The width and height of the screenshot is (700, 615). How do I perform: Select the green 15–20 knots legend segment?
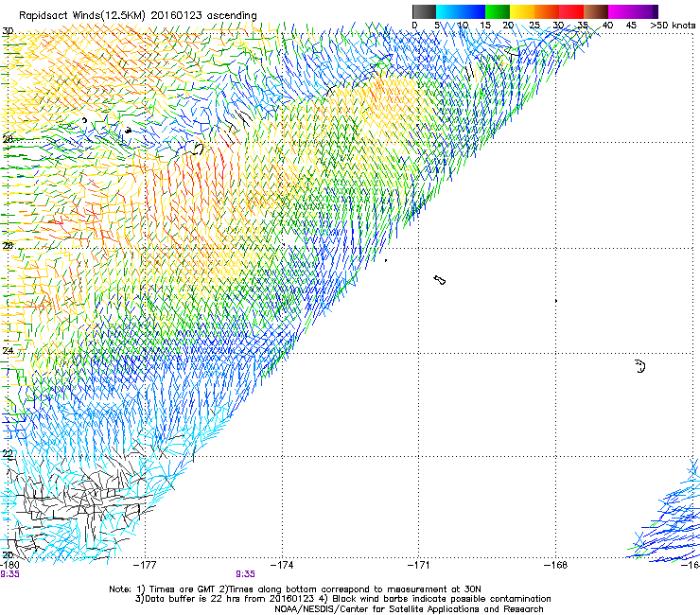(x=498, y=11)
